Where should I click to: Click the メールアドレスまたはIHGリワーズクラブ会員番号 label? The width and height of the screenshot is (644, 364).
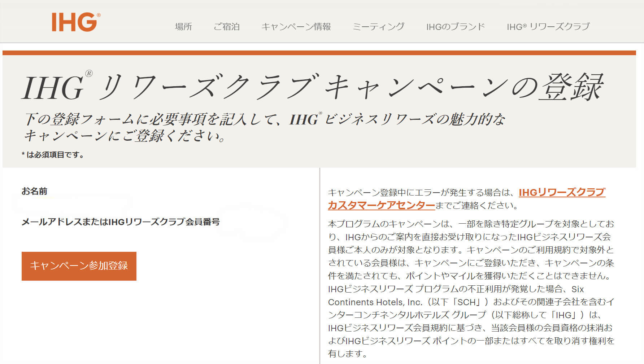click(121, 222)
